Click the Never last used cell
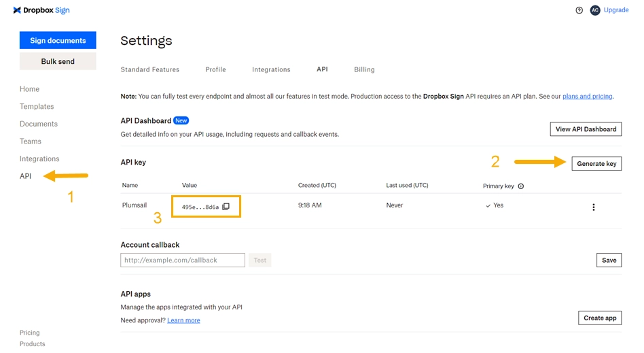Viewport: 644px width, 353px height. (394, 205)
